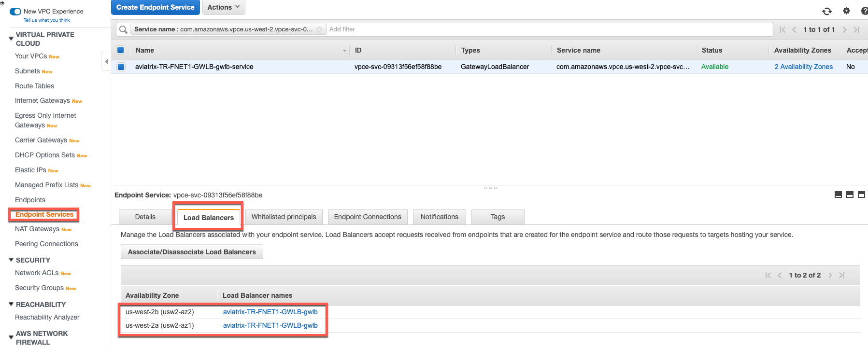
Task: Go to next page of endpoint services
Action: 845,29
